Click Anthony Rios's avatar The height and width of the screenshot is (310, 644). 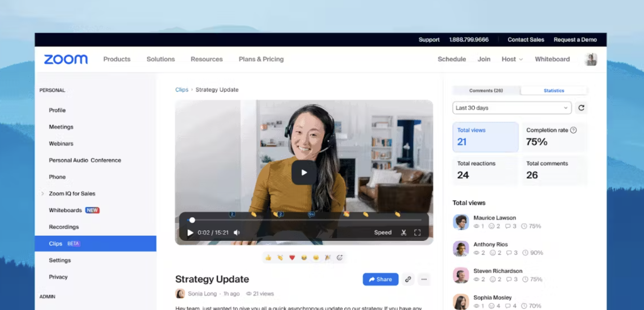coord(461,248)
